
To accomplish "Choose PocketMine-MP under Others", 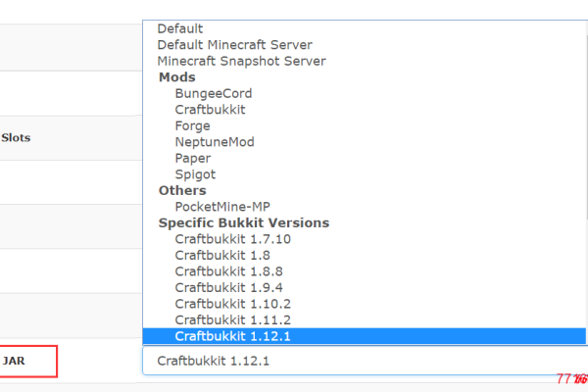I will pos(222,207).
